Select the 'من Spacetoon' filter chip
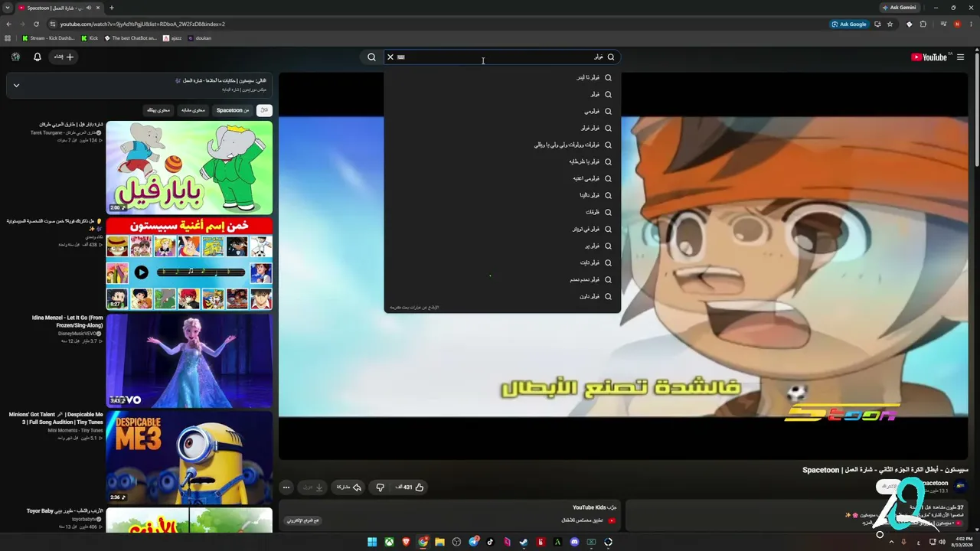This screenshot has height=551, width=980. [232, 110]
